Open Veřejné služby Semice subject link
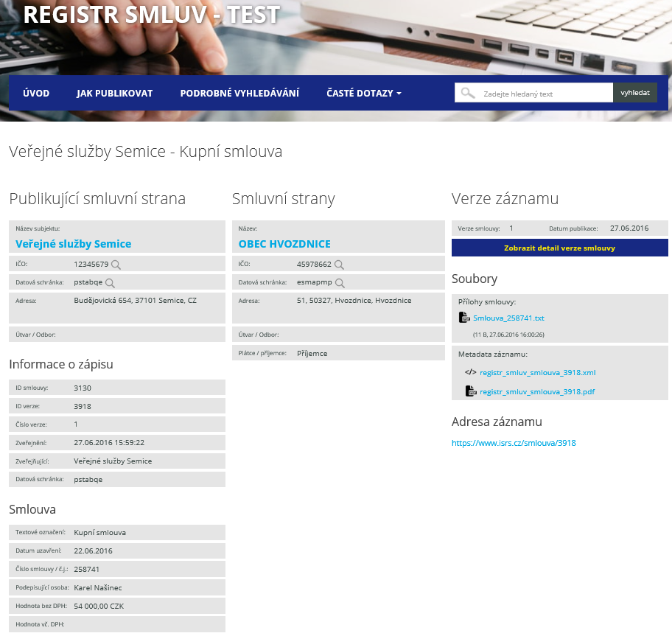 pyautogui.click(x=73, y=244)
